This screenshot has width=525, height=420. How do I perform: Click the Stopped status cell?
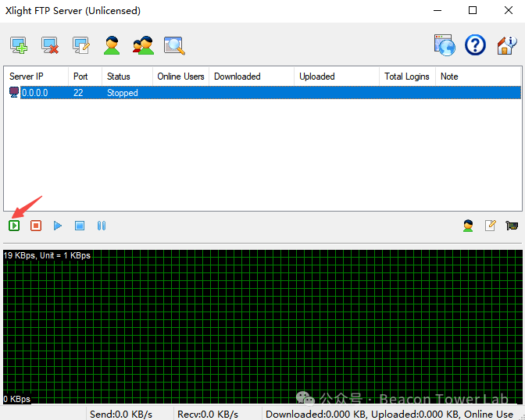point(122,93)
